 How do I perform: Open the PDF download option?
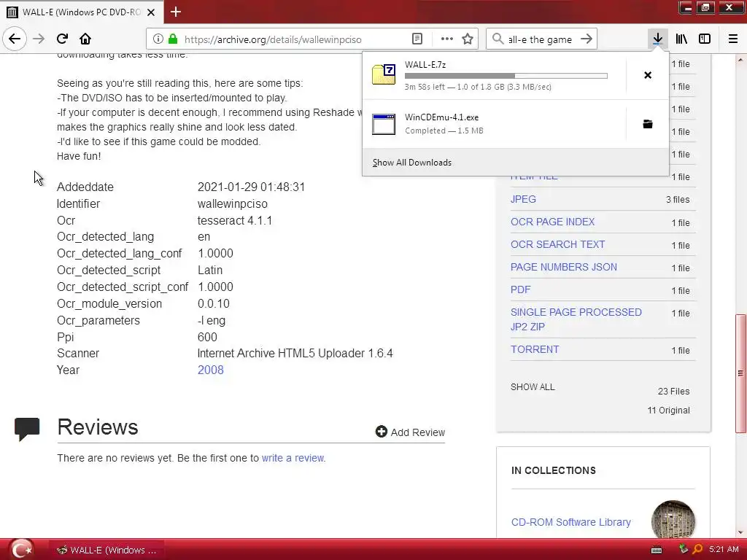[520, 289]
